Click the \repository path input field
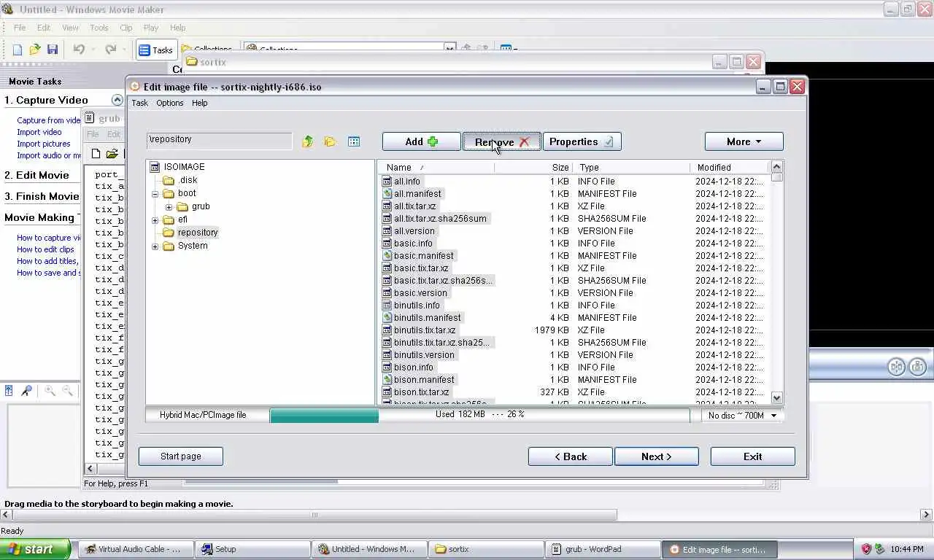The width and height of the screenshot is (934, 560). click(219, 140)
